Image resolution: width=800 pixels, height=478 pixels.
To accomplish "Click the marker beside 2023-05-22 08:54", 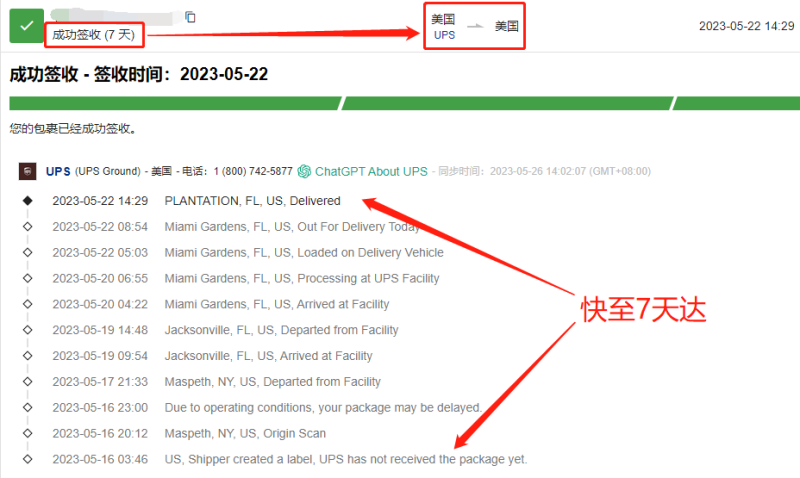I will [28, 227].
